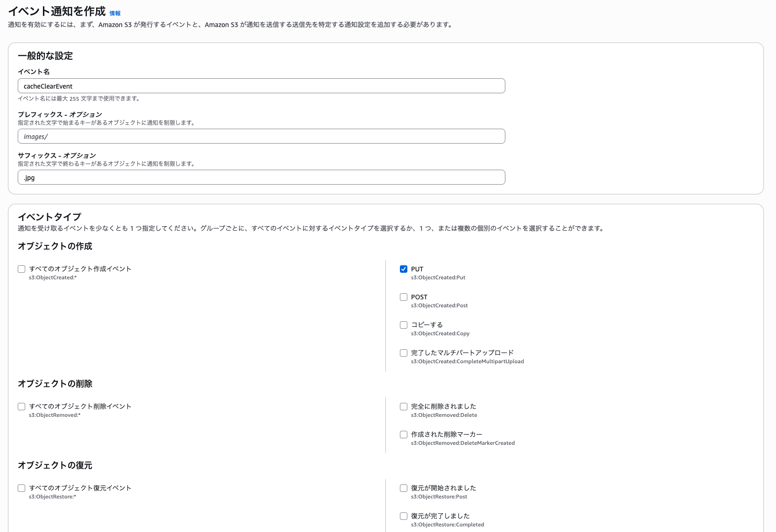Image resolution: width=776 pixels, height=532 pixels.
Task: Click the 一般的な設定 section heading
Action: pos(45,56)
